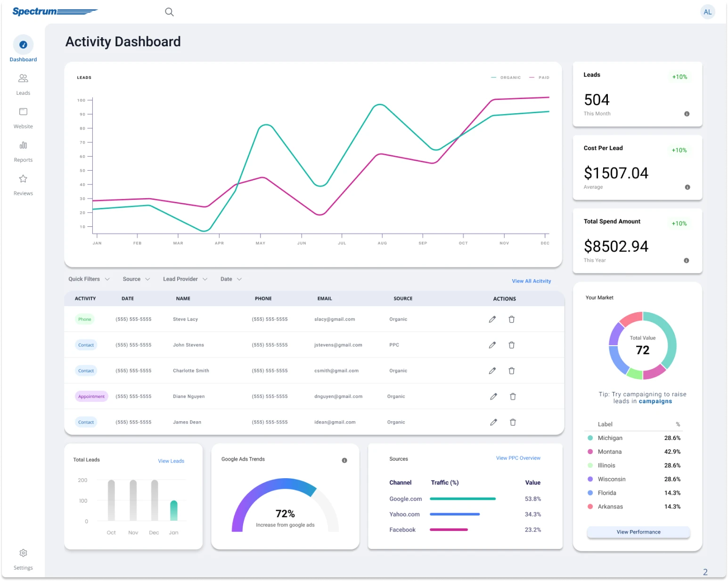
Task: Edit Steve Lacy's row with pencil icon
Action: pyautogui.click(x=492, y=319)
